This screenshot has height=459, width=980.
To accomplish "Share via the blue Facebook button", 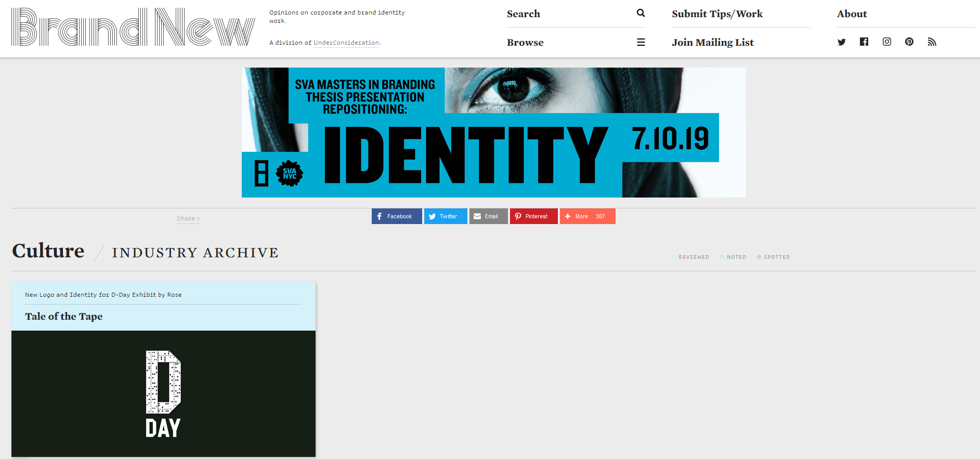I will (x=396, y=216).
